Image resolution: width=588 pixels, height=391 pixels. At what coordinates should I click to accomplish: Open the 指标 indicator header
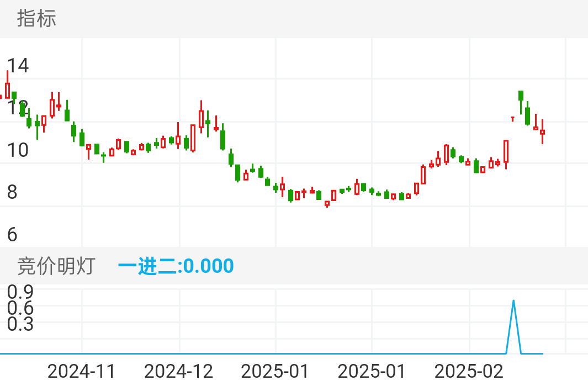(x=36, y=18)
